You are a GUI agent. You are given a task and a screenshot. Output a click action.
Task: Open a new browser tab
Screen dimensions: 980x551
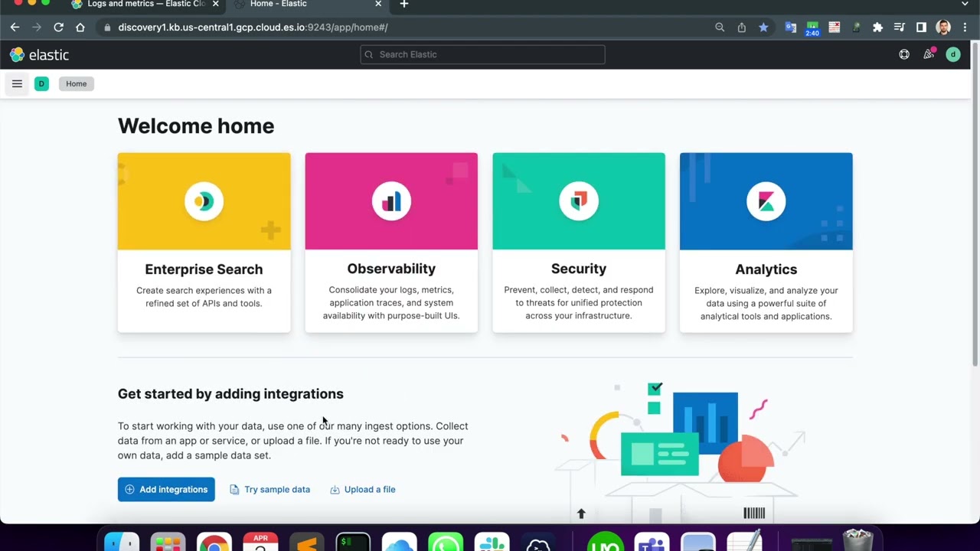coord(404,4)
